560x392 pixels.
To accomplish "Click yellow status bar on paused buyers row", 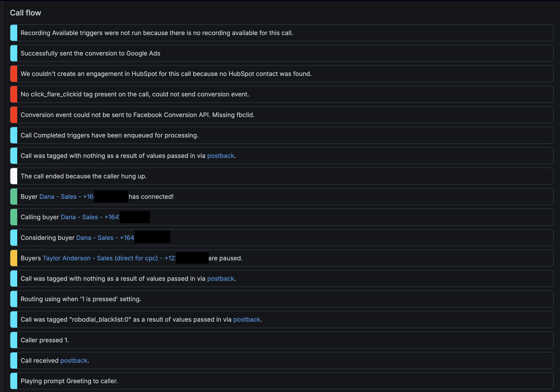I will [14, 258].
